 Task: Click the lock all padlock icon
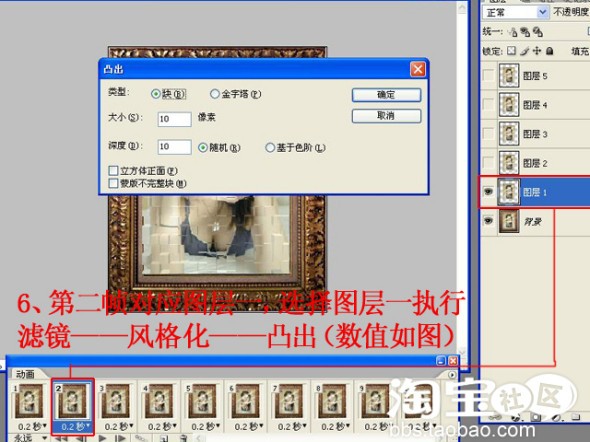pos(550,51)
